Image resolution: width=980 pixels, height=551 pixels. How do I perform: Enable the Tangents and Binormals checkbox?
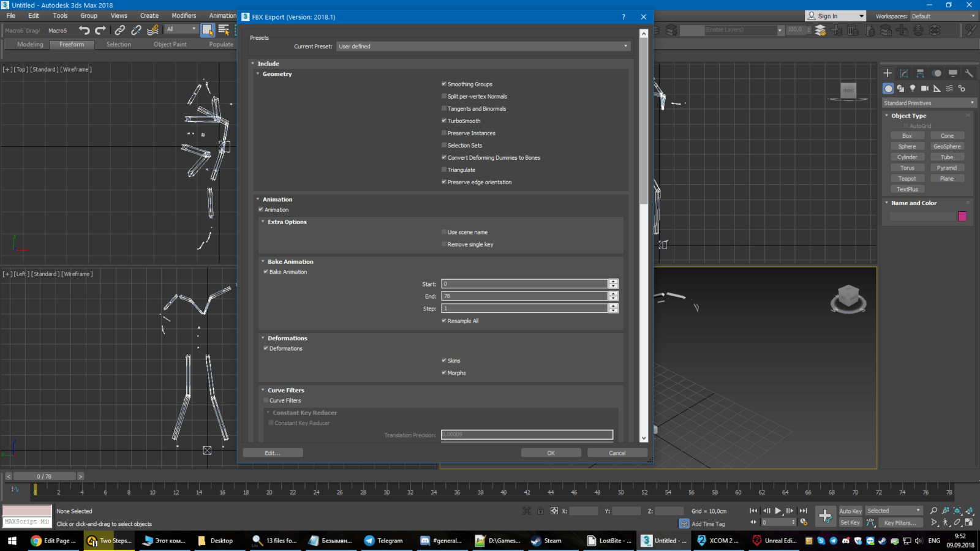(x=444, y=108)
